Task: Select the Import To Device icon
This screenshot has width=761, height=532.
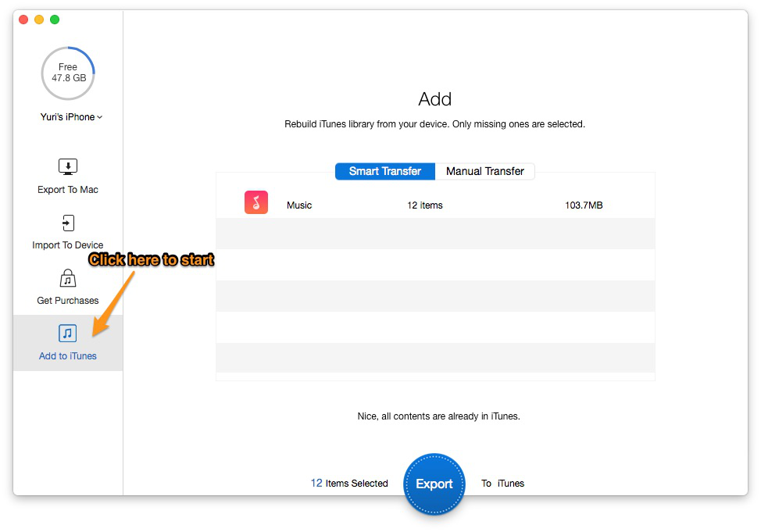Action: click(68, 223)
